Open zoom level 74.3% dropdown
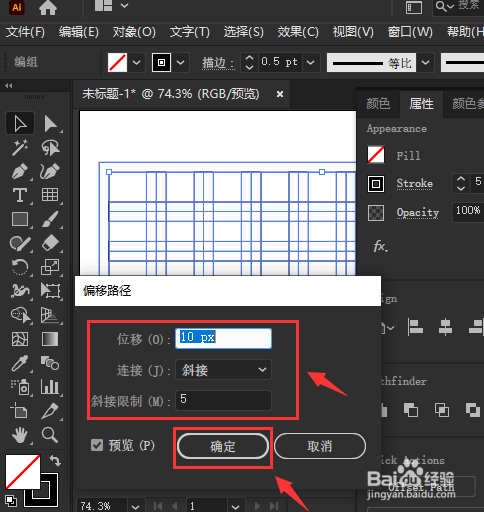This screenshot has height=512, width=484. coord(135,507)
